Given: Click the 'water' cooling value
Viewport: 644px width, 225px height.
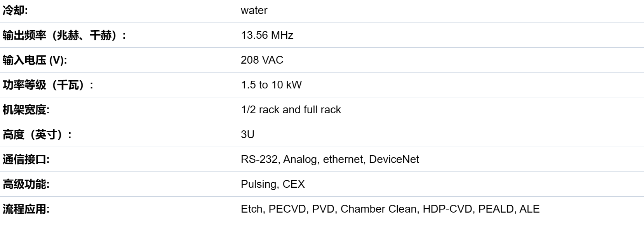Looking at the screenshot, I should 254,10.
